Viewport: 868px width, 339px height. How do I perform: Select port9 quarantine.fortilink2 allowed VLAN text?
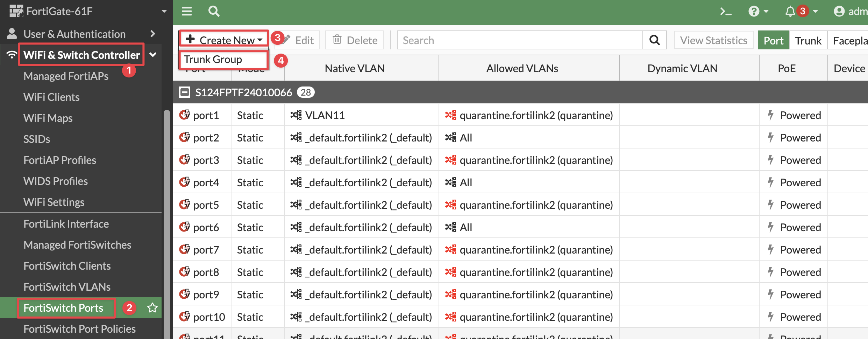tap(536, 295)
